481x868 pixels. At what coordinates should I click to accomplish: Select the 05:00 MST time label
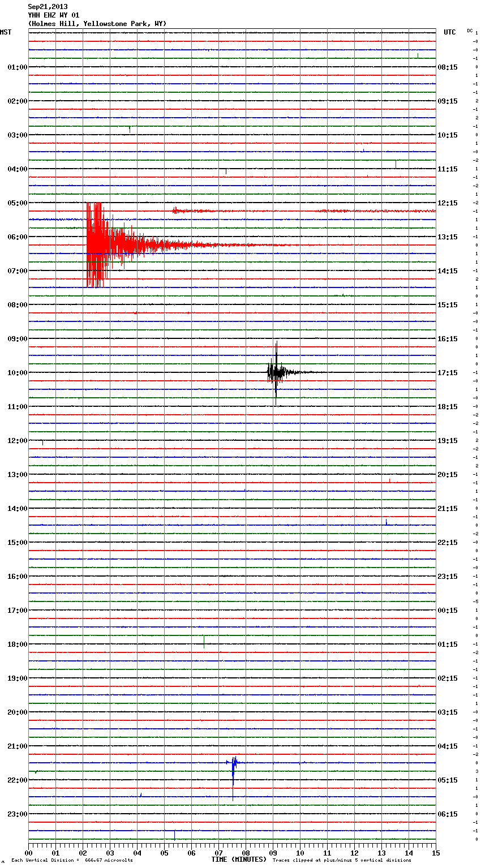pyautogui.click(x=17, y=203)
